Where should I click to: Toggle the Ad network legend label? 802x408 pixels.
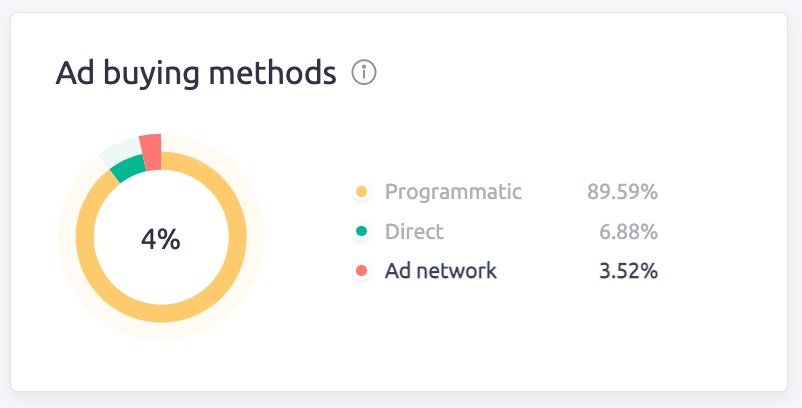click(440, 271)
